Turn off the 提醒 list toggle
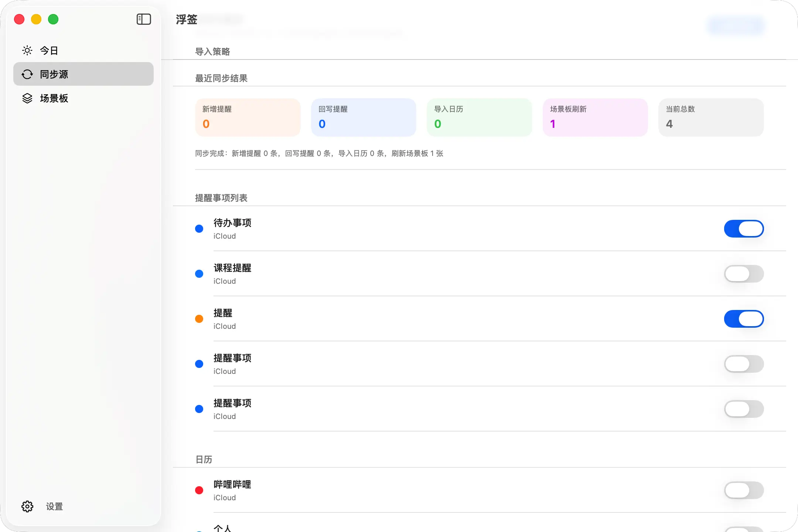Screen dimensions: 798x532 click(744, 319)
